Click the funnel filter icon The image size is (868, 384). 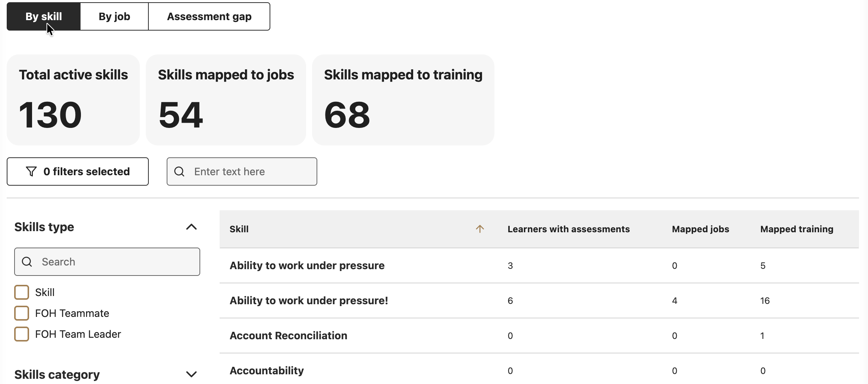click(x=31, y=171)
